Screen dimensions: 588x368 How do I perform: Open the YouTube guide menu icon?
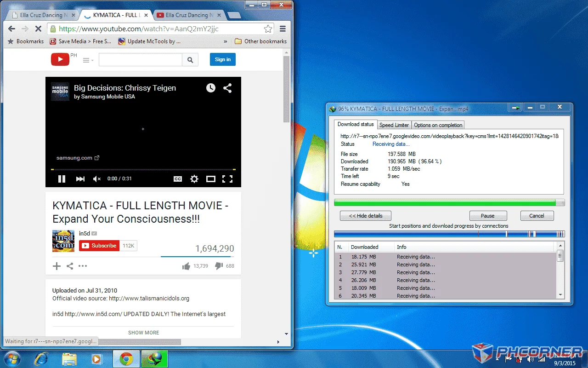[88, 60]
